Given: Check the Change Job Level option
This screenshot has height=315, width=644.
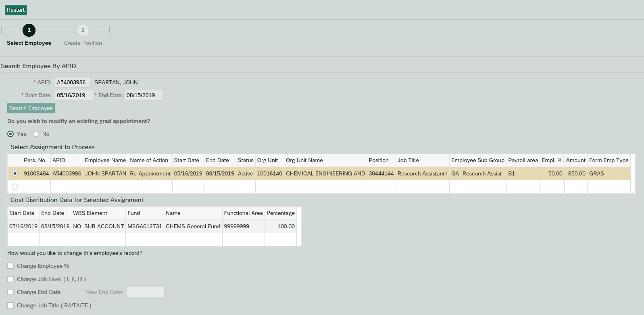Looking at the screenshot, I should (x=10, y=279).
